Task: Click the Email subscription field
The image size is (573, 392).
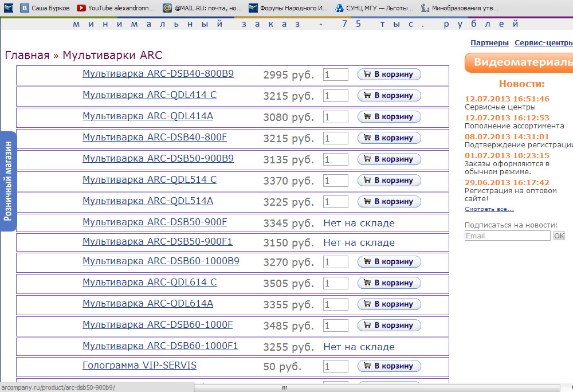Action: pyautogui.click(x=507, y=236)
